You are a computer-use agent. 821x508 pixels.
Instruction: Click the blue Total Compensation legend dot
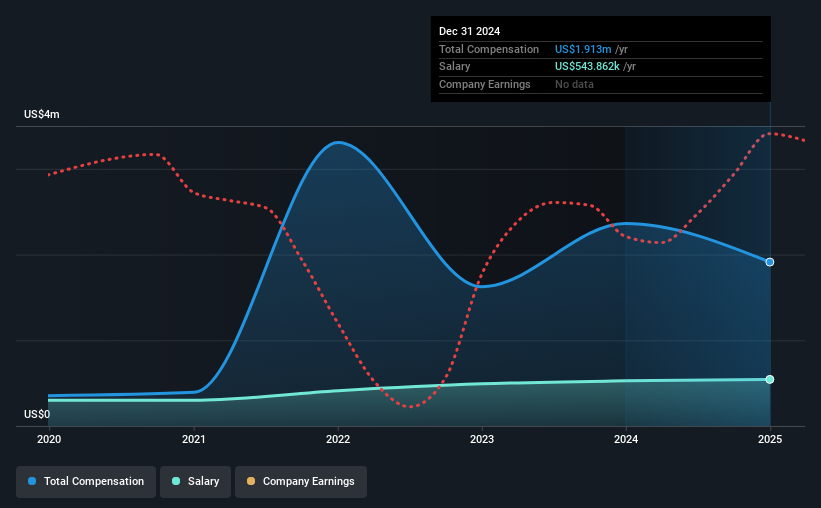pyautogui.click(x=32, y=481)
